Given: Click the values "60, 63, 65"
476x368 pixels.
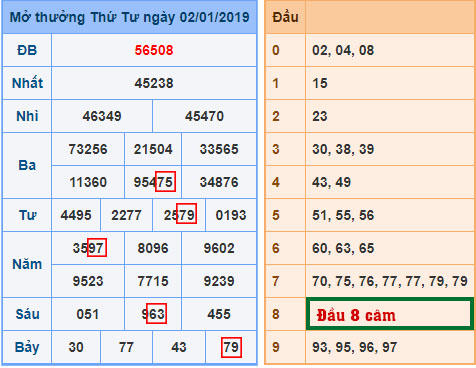Looking at the screenshot, I should pos(343,249).
